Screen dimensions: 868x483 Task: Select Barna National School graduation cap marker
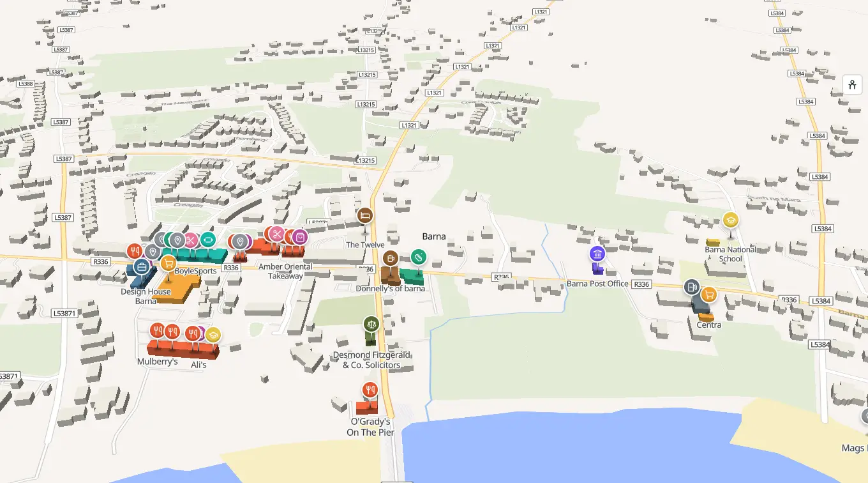point(730,220)
